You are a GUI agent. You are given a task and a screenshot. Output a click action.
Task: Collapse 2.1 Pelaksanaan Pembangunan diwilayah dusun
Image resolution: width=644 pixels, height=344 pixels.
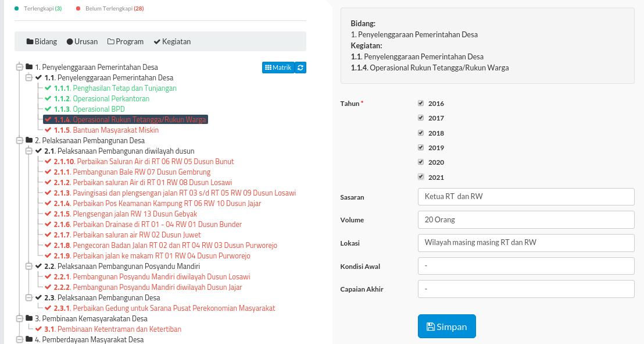pyautogui.click(x=28, y=151)
